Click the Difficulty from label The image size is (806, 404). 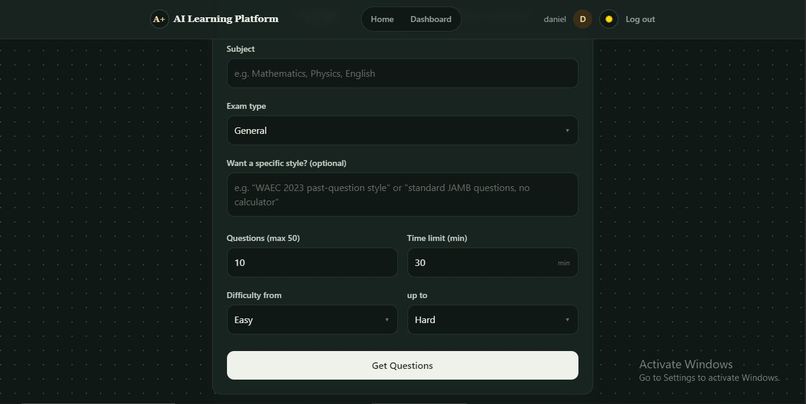pyautogui.click(x=254, y=295)
